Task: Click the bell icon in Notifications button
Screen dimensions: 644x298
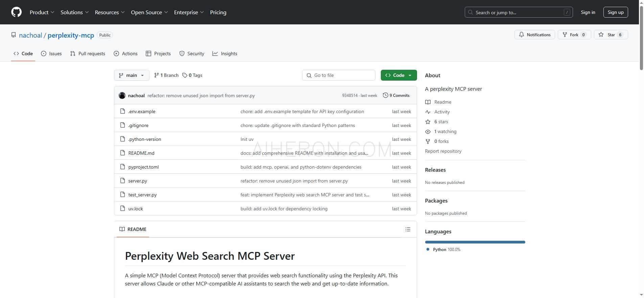Action: 522,35
